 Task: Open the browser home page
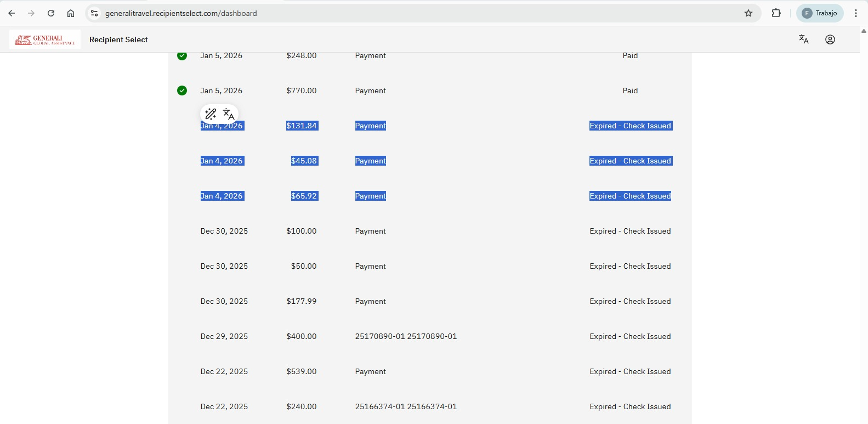[x=71, y=13]
